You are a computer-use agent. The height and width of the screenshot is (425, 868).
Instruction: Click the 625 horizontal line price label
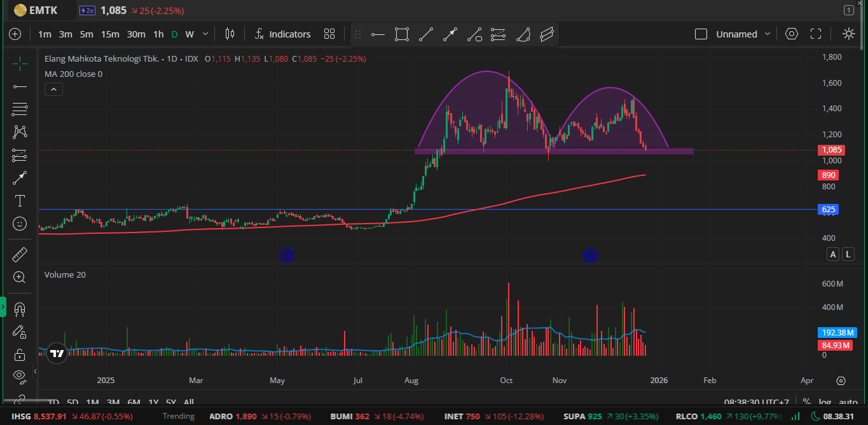(x=829, y=209)
